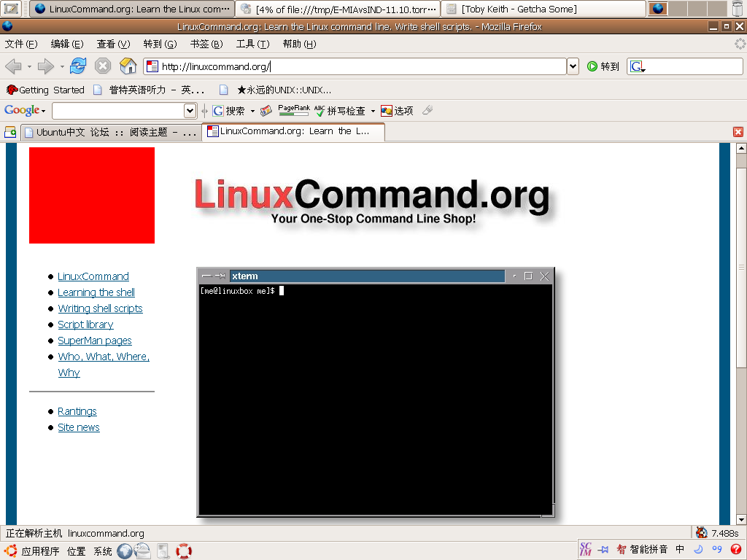Switch to Toby Keith - Getcha Some window
The image size is (747, 560).
click(543, 9)
